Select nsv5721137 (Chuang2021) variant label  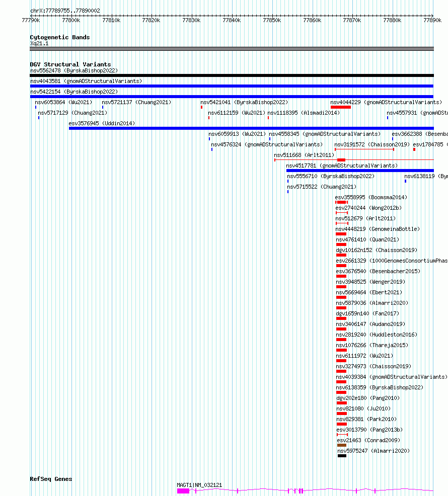click(x=136, y=103)
